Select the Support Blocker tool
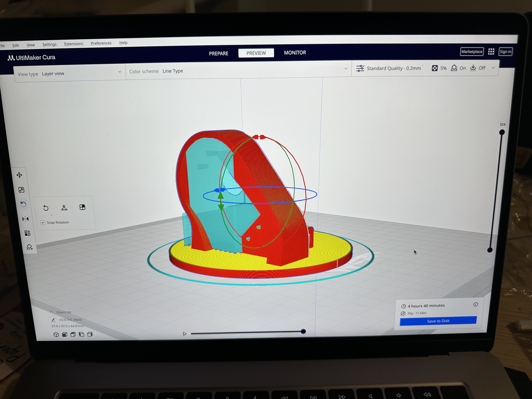This screenshot has height=399, width=532. [x=30, y=247]
